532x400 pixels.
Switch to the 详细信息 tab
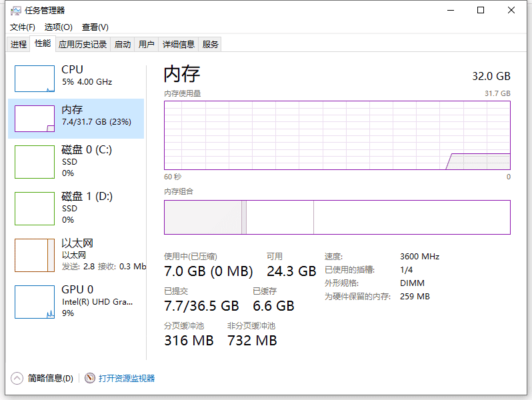pyautogui.click(x=179, y=45)
